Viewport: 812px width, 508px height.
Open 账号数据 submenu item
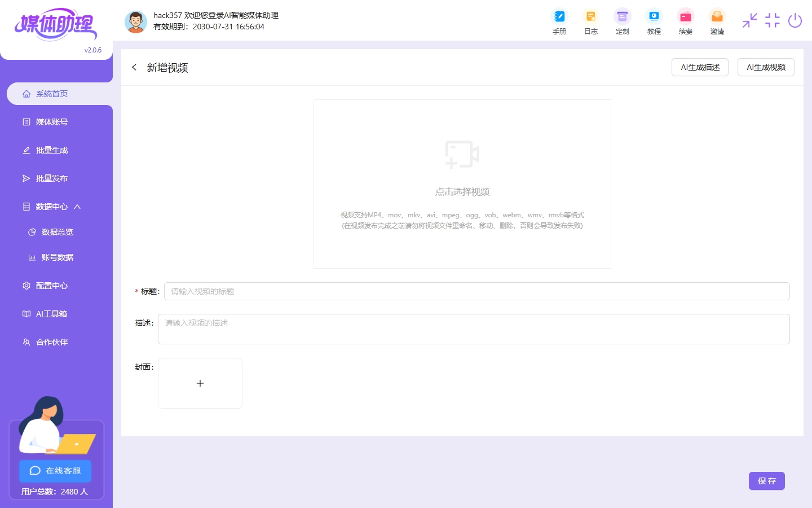[57, 257]
